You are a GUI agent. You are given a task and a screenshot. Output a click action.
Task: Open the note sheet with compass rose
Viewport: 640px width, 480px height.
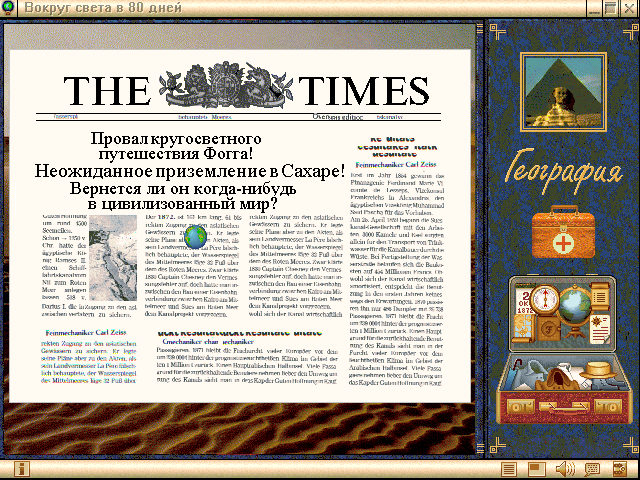pyautogui.click(x=600, y=329)
